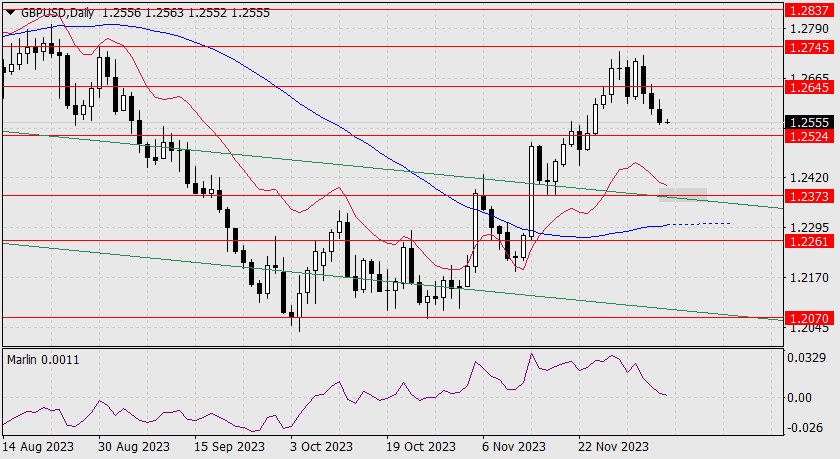
Task: Click the 0.0329 Marlin scale value
Action: 806,358
